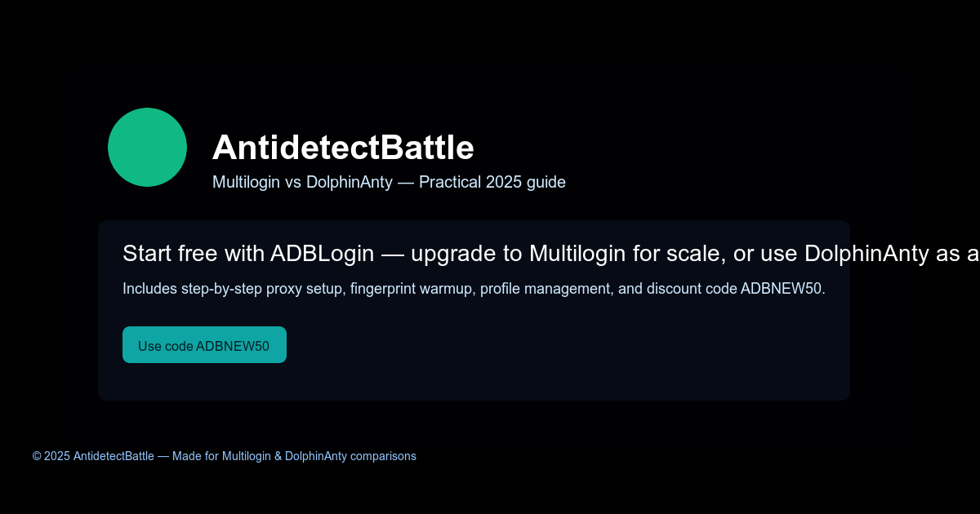The image size is (980, 514).
Task: Click "Practical 2025 guide" in the subtitle
Action: click(492, 182)
